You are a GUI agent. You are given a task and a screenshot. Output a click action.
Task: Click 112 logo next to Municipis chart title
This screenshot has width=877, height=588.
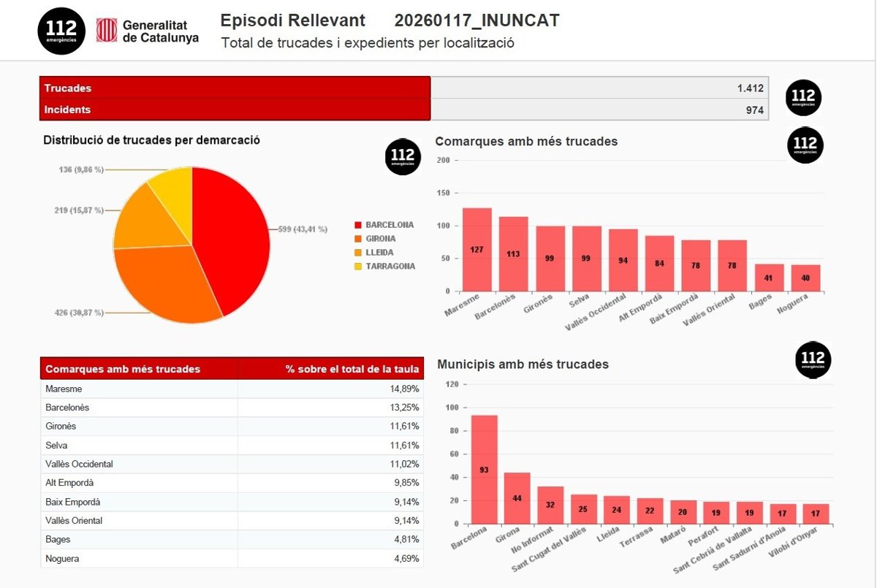click(813, 359)
